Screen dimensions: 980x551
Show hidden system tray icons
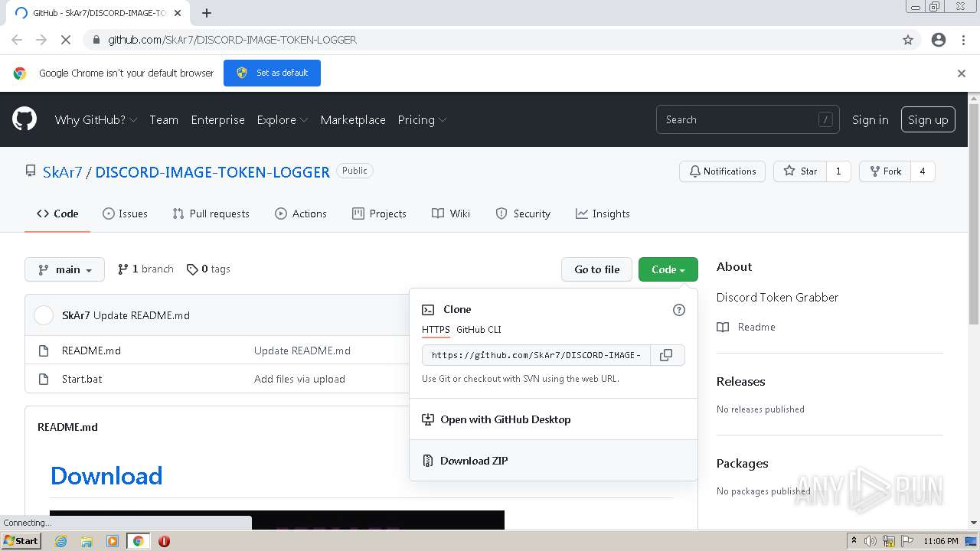[x=854, y=541]
